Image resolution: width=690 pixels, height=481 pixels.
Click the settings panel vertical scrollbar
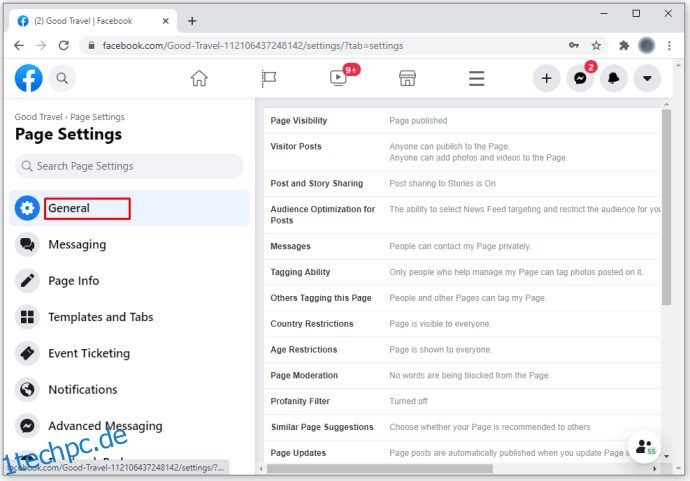(667, 207)
